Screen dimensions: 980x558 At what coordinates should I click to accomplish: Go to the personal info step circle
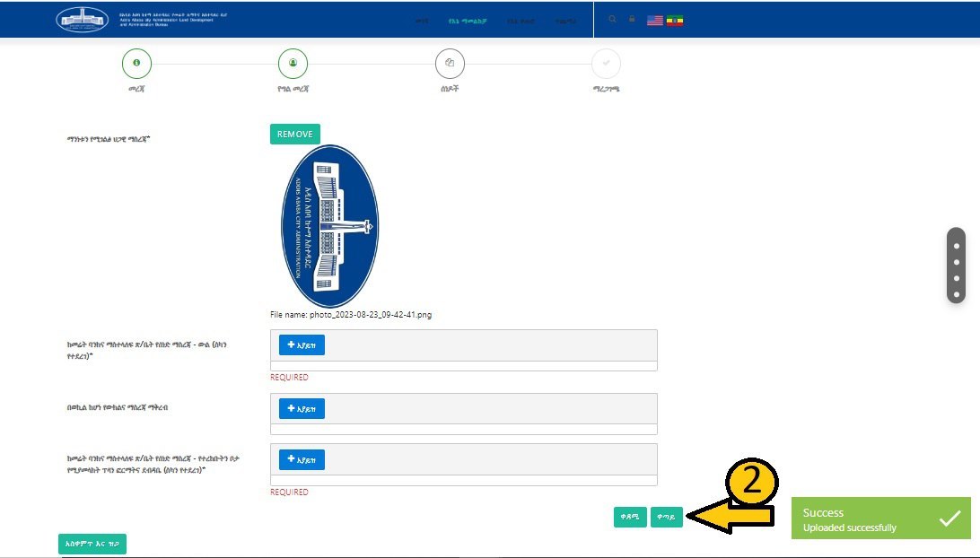[293, 63]
